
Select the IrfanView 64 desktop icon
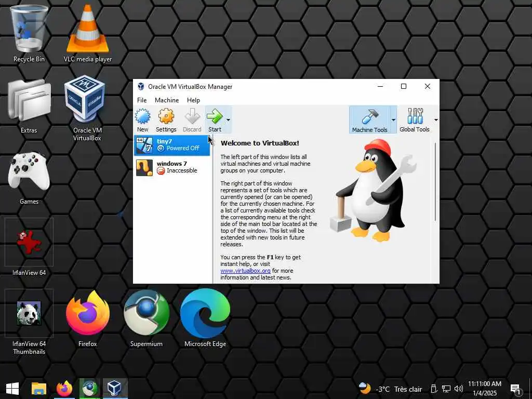pos(29,248)
